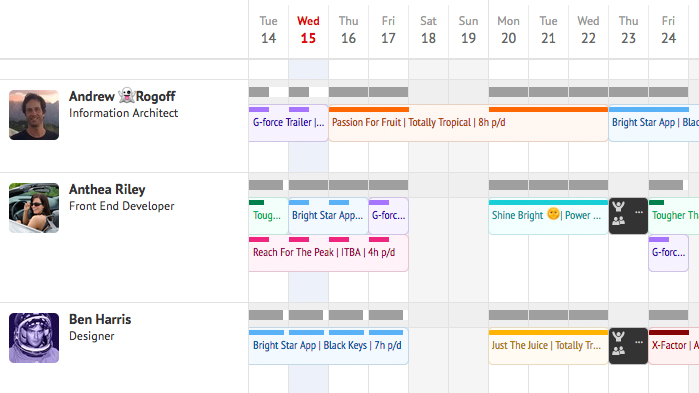Open the Passion For Fruit booking
Viewport: 699px width, 393px height.
click(468, 123)
